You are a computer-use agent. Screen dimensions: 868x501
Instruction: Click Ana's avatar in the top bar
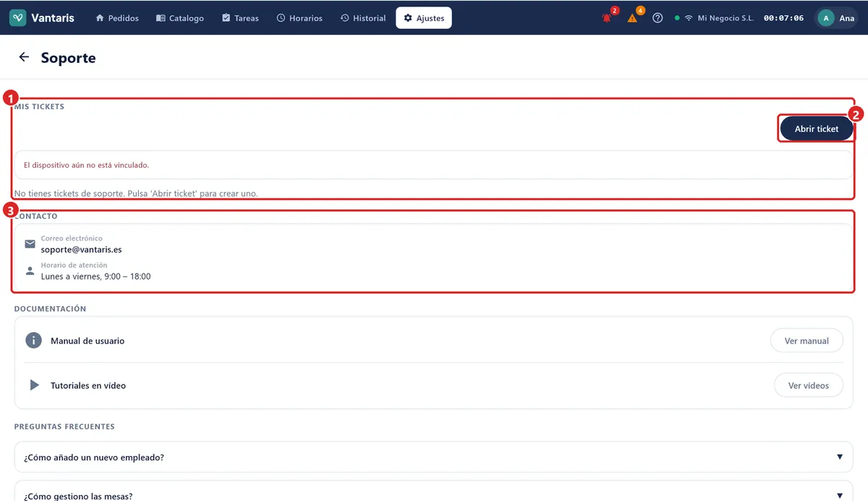tap(825, 18)
